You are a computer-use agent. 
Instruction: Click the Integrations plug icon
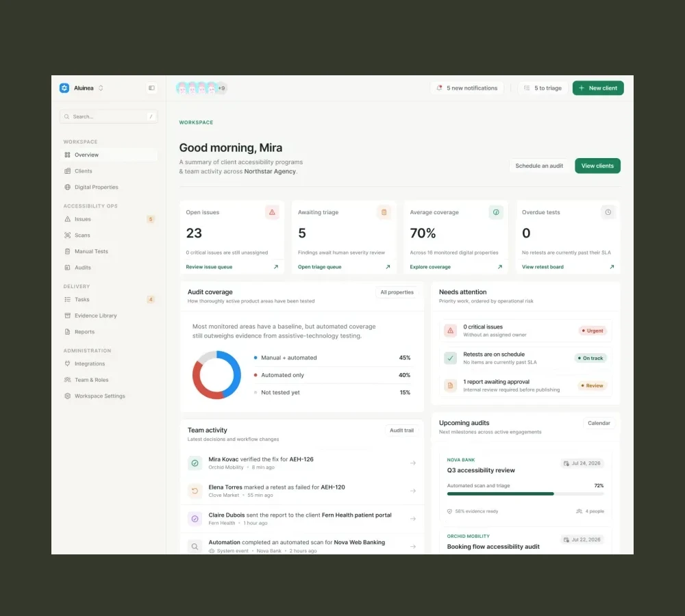(x=67, y=363)
